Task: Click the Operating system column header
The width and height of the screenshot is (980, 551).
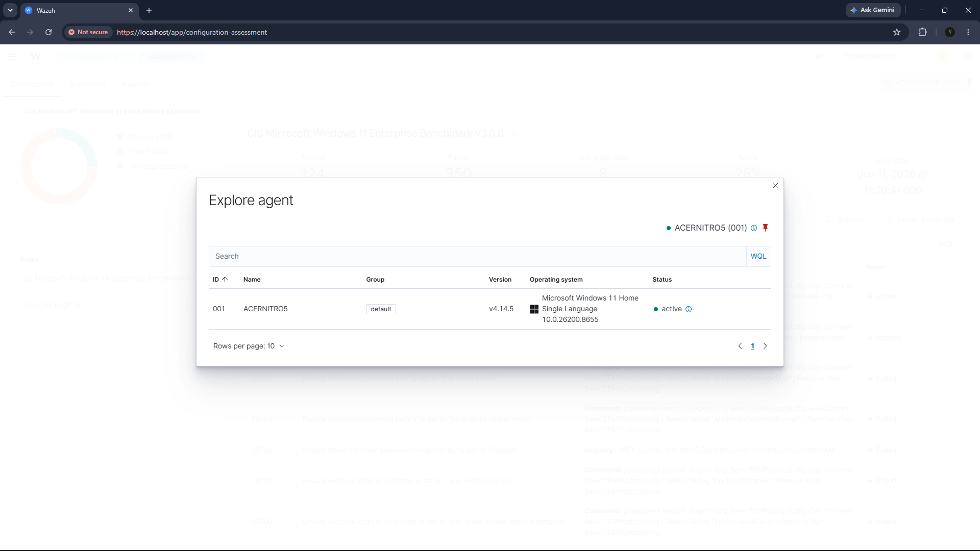Action: click(556, 280)
